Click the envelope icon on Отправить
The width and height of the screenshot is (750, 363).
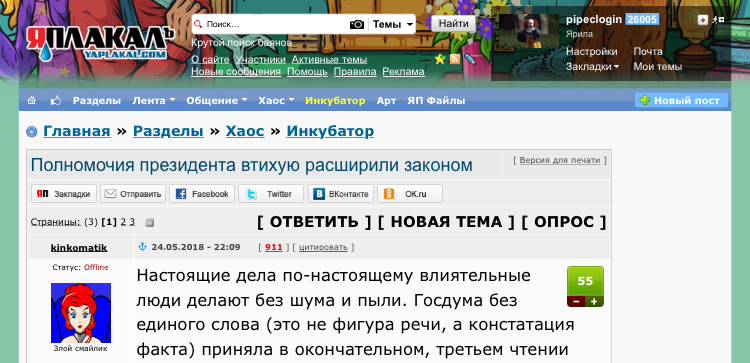[x=110, y=194]
